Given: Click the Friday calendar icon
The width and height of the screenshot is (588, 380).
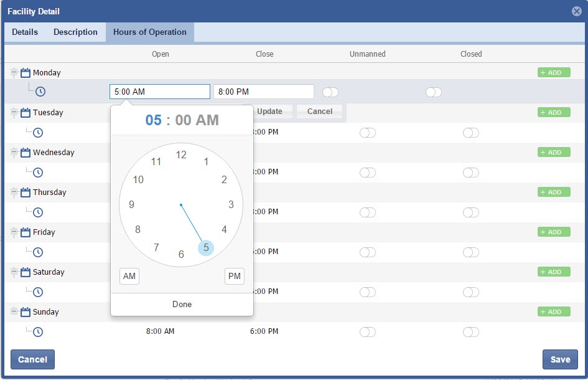Looking at the screenshot, I should 26,232.
